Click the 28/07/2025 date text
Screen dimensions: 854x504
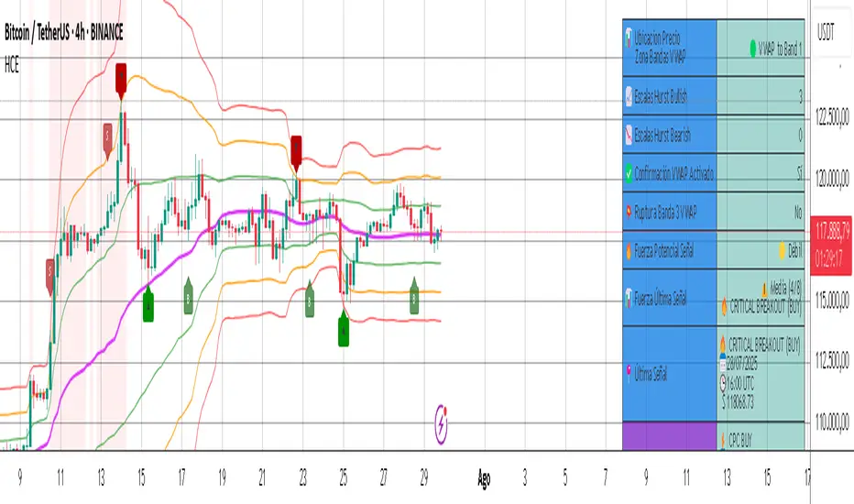click(x=742, y=364)
